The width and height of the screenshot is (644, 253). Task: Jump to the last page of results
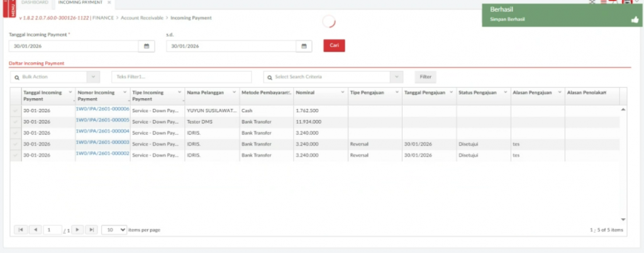click(92, 230)
